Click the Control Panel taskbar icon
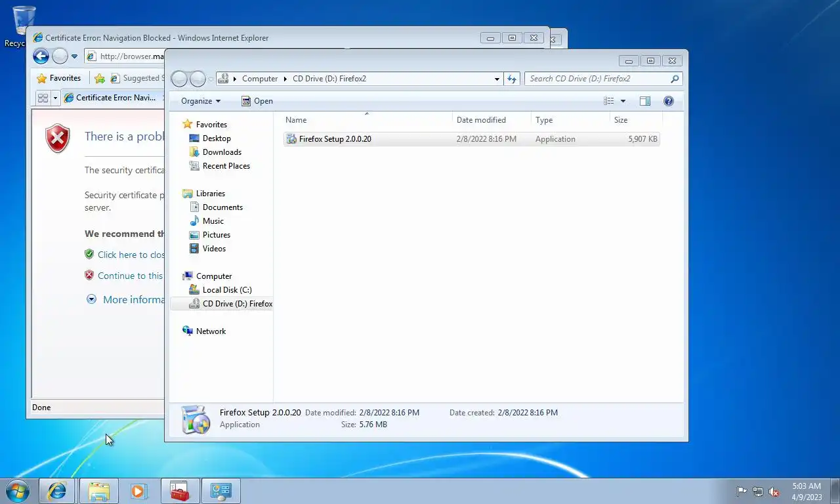The height and width of the screenshot is (504, 840). click(x=221, y=491)
